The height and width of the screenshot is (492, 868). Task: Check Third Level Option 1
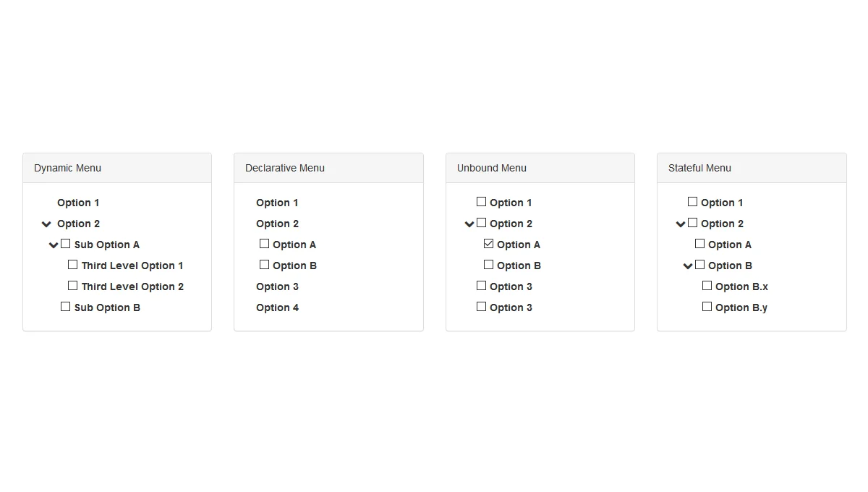[x=72, y=265]
